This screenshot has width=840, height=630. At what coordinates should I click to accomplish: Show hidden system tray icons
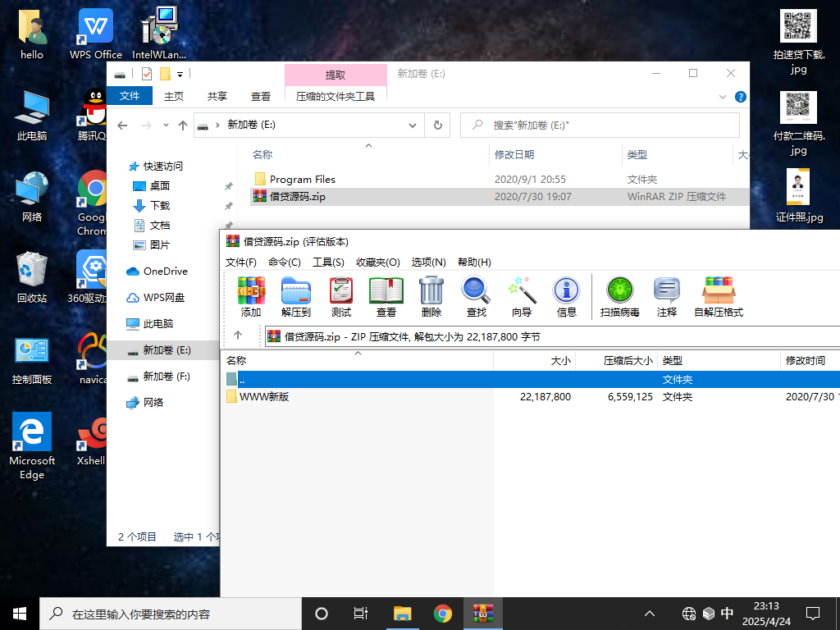pyautogui.click(x=650, y=614)
